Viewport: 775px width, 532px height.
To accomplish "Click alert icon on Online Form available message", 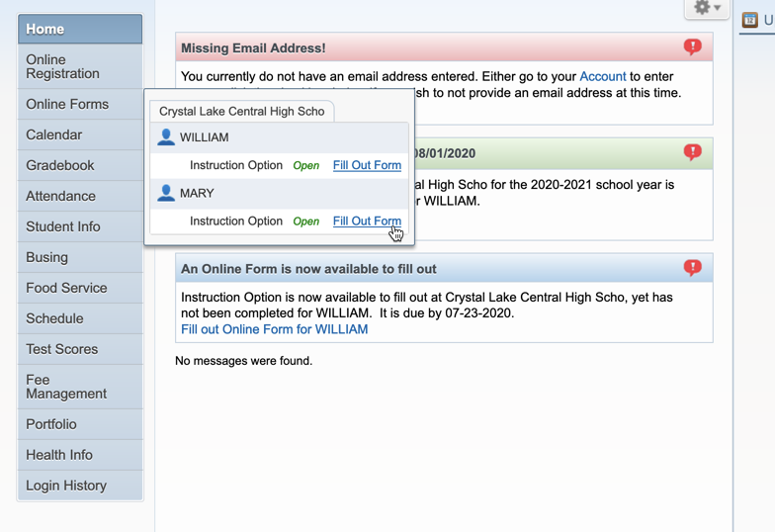I will (692, 267).
